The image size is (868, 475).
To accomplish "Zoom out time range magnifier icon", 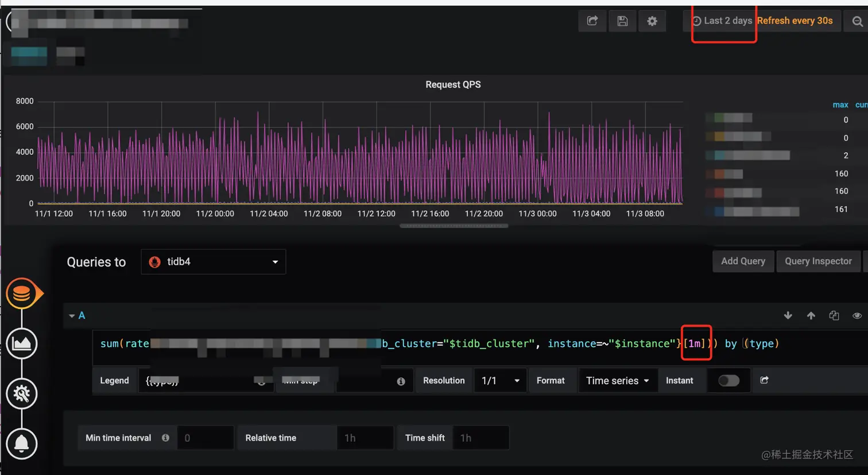I will click(x=857, y=21).
